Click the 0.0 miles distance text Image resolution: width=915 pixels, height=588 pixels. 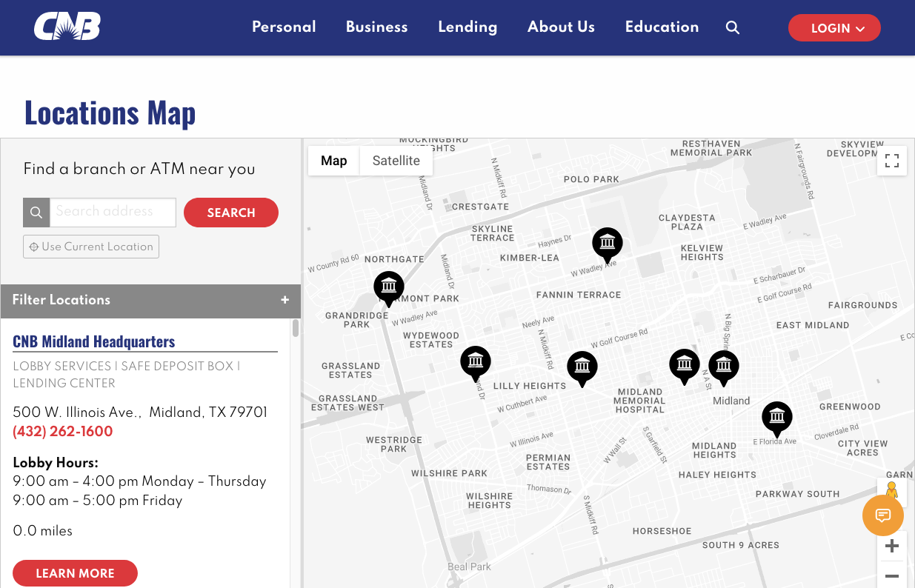pos(43,531)
